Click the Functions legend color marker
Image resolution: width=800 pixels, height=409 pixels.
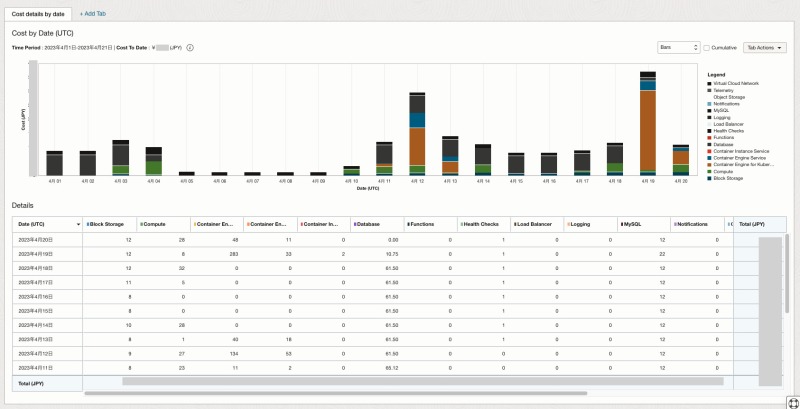pos(710,136)
